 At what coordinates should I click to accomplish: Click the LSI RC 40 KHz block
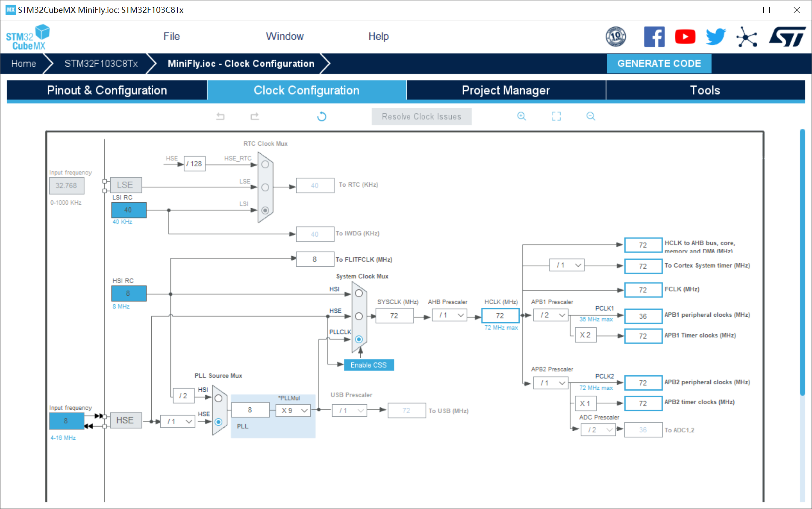(x=129, y=210)
